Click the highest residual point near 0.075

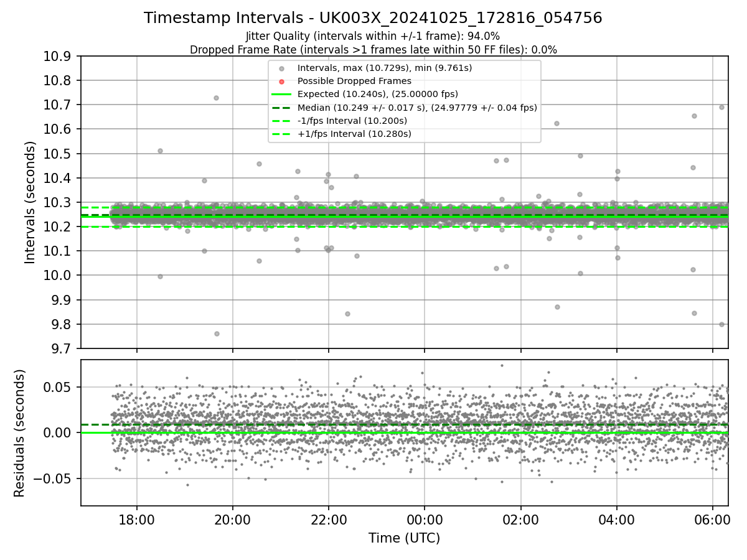click(502, 365)
